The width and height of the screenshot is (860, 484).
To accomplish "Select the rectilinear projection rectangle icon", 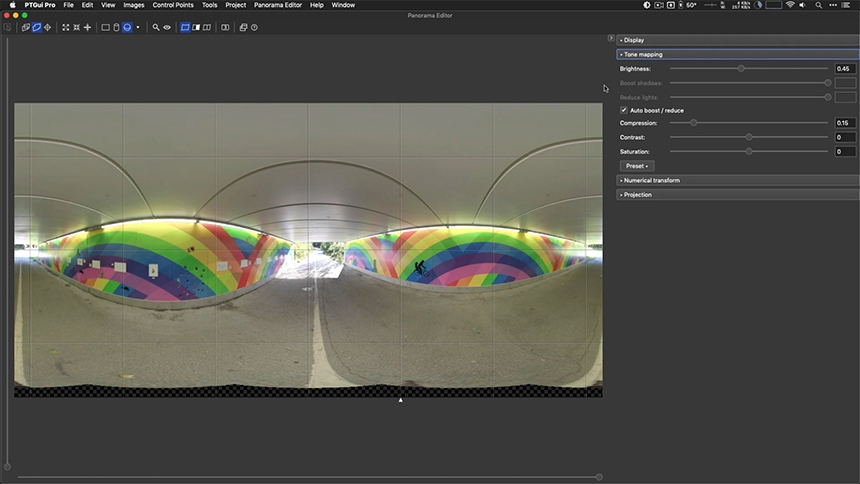I will [x=105, y=27].
